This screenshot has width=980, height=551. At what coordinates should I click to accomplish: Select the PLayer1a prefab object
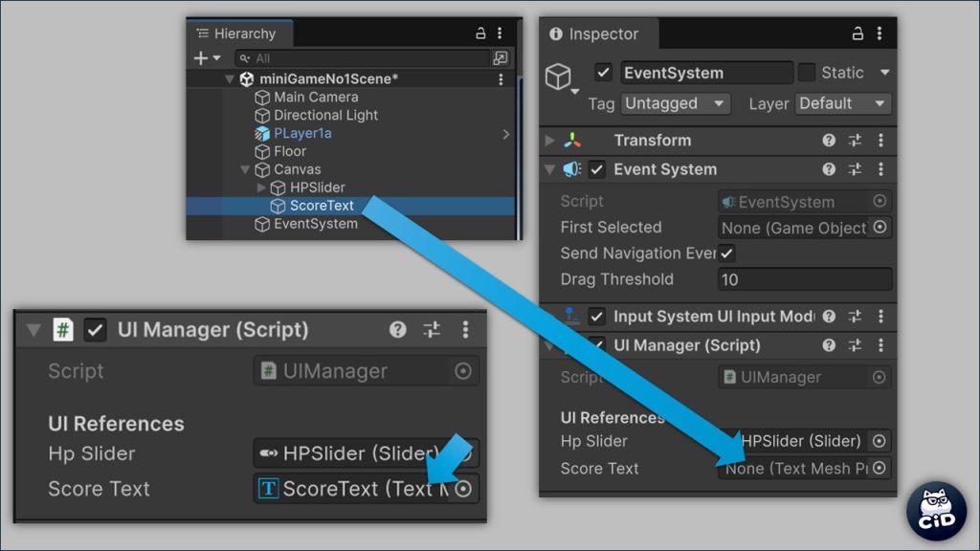point(302,133)
